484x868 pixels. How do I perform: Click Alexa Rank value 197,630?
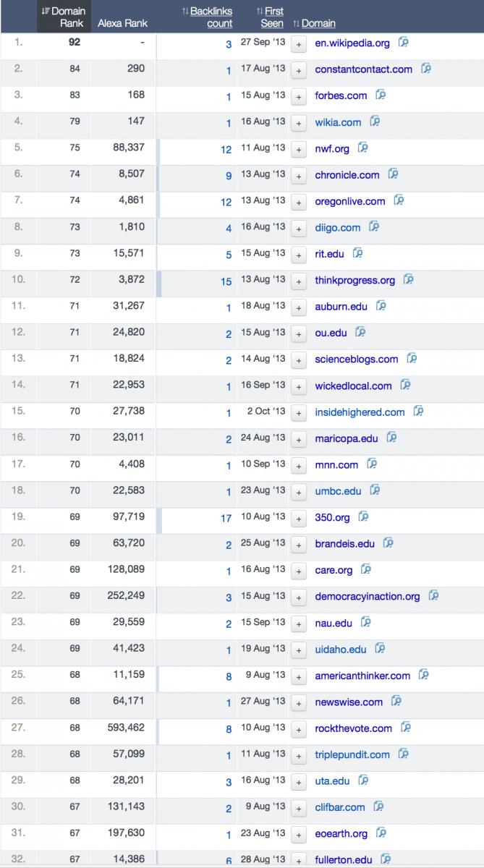pos(127,833)
